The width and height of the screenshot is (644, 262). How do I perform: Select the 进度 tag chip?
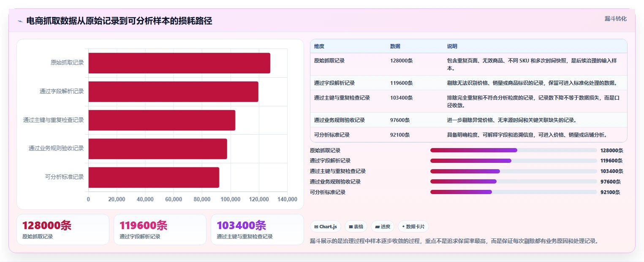coord(383,227)
